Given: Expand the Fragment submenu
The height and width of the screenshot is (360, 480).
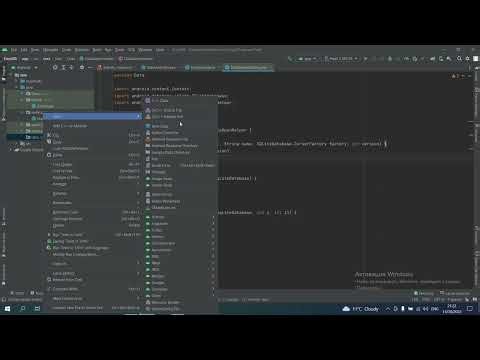Looking at the screenshot, I should tap(180, 224).
